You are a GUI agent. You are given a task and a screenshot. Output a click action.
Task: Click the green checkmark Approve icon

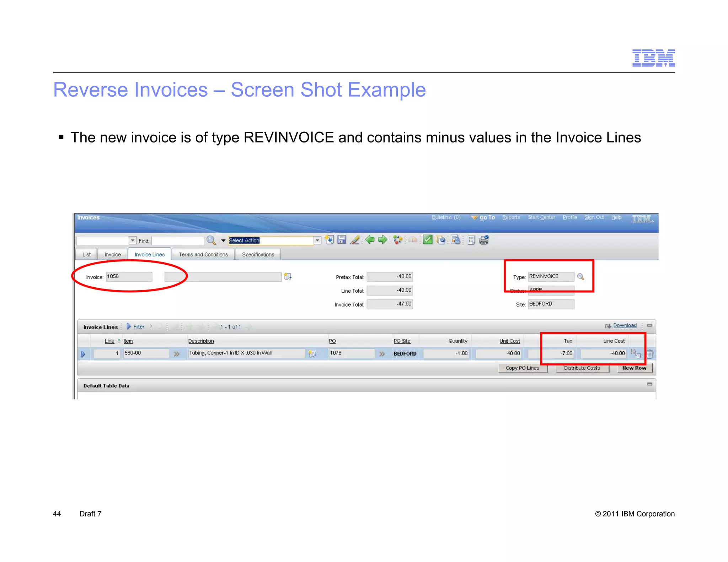click(428, 240)
